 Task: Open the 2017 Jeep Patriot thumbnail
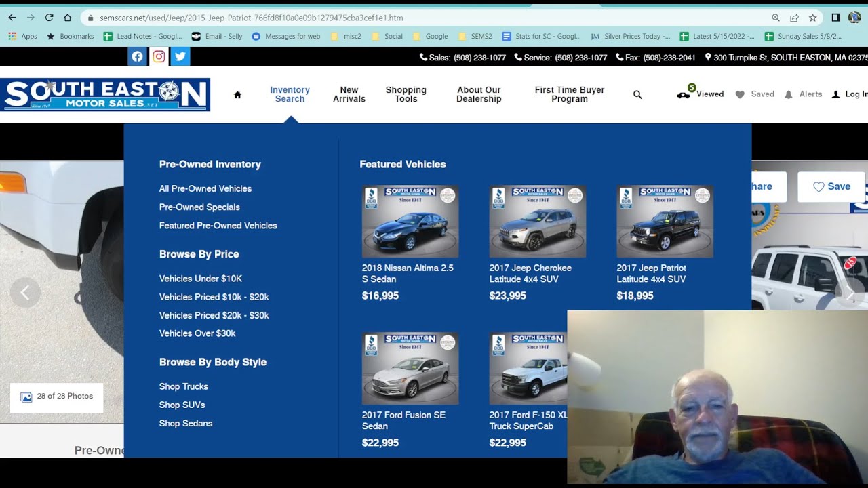pyautogui.click(x=665, y=222)
